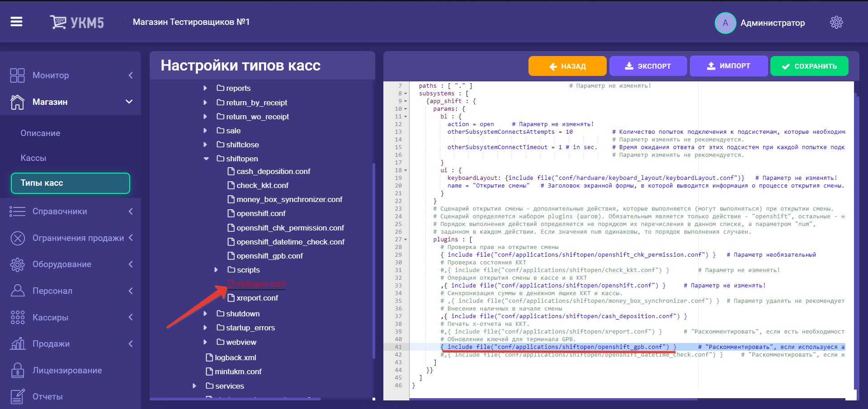Open the Администратор user avatar

click(725, 23)
